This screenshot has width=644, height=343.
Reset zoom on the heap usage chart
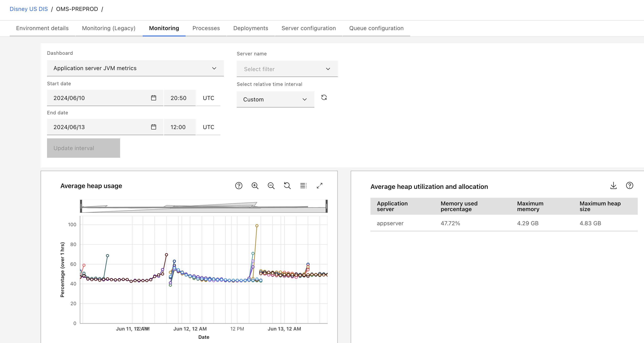point(287,186)
